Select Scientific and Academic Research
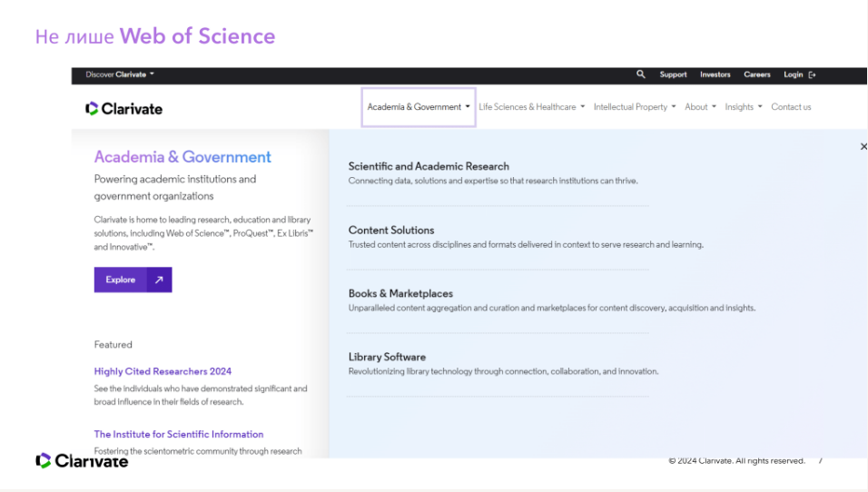The width and height of the screenshot is (868, 492). [429, 166]
